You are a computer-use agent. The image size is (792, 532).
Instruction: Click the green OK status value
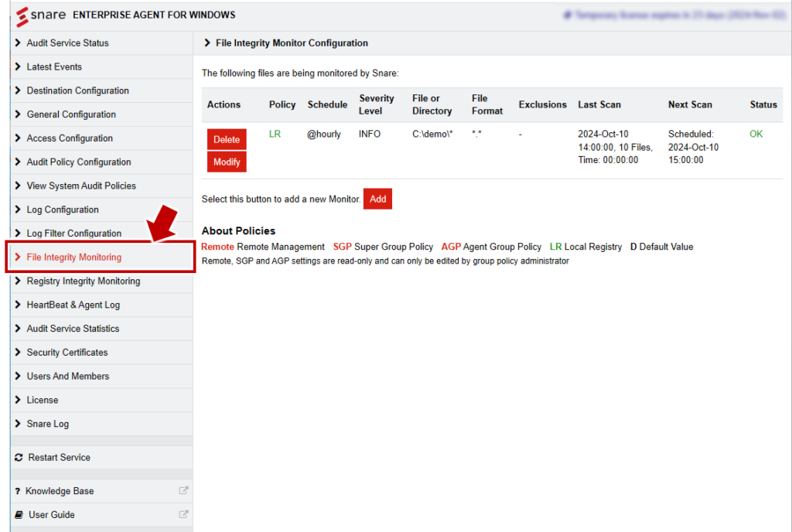point(756,134)
